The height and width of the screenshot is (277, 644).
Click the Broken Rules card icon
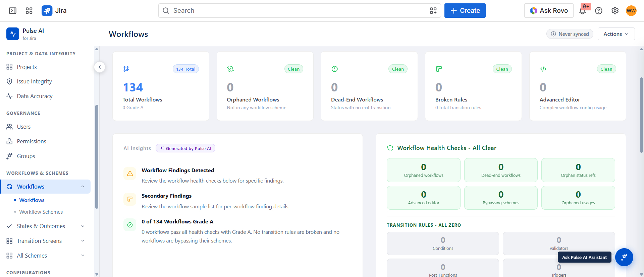[x=439, y=69]
